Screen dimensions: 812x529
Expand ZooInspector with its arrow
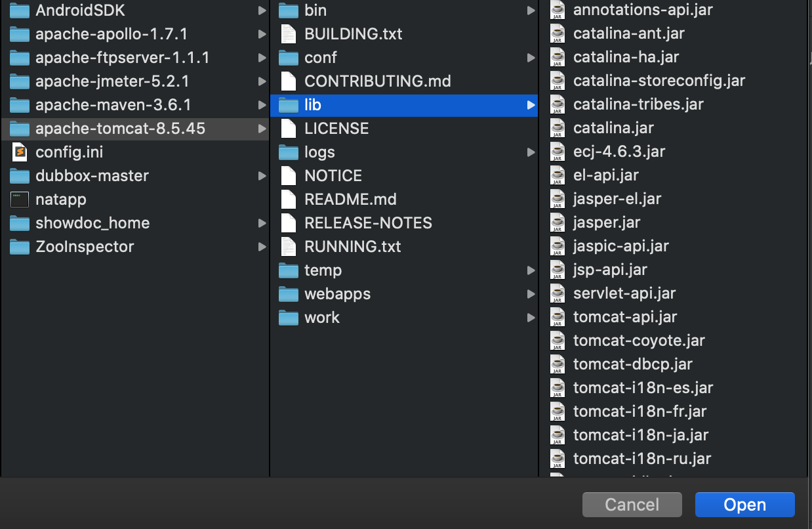point(262,247)
